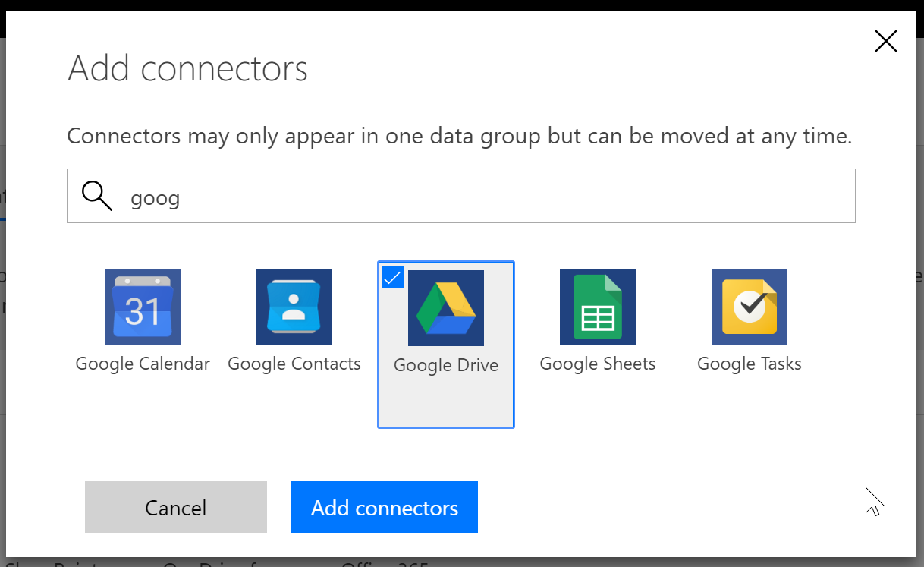
Task: Choose the Google Contacts connector icon
Action: 294,307
